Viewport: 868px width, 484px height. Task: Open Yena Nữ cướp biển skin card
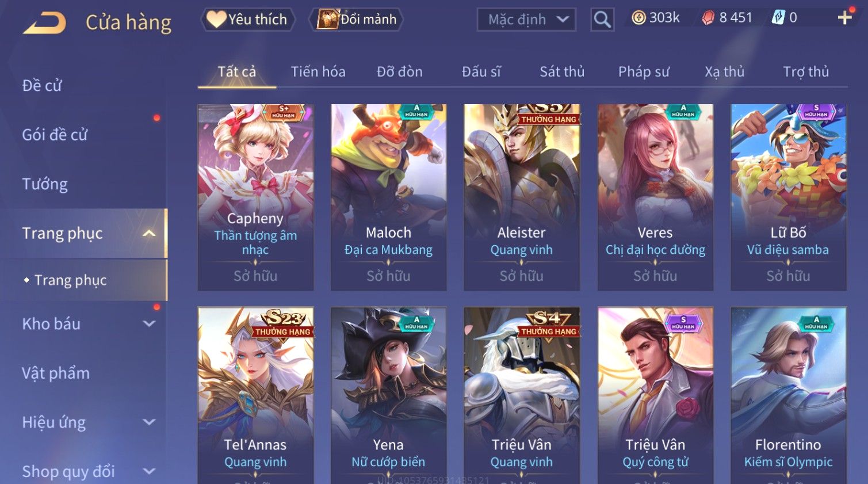388,395
